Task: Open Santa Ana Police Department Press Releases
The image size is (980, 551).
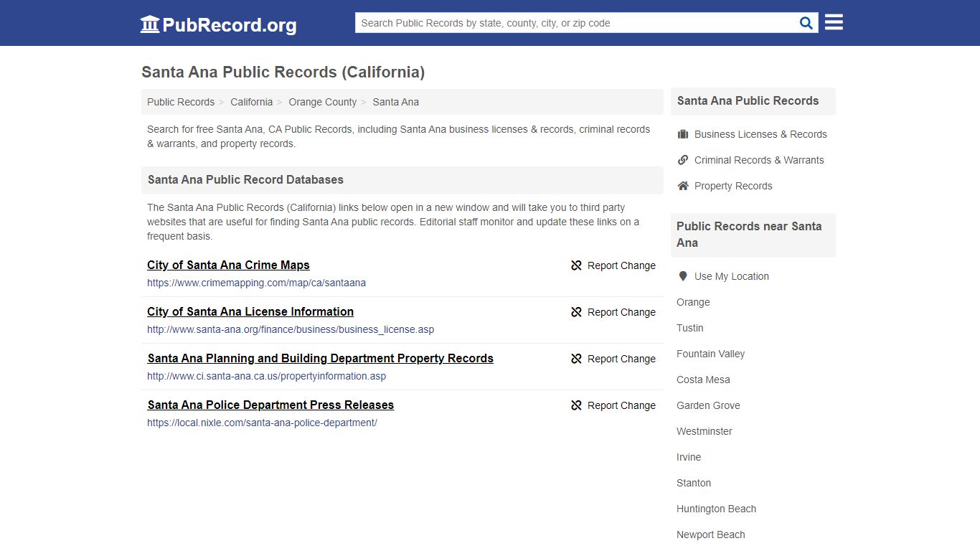Action: tap(270, 405)
